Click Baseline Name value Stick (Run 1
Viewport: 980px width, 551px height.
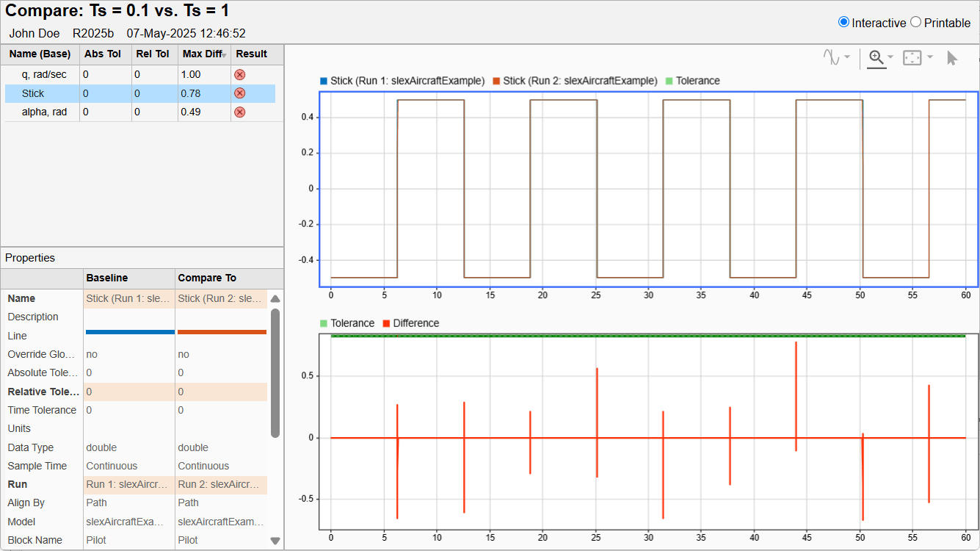[129, 298]
